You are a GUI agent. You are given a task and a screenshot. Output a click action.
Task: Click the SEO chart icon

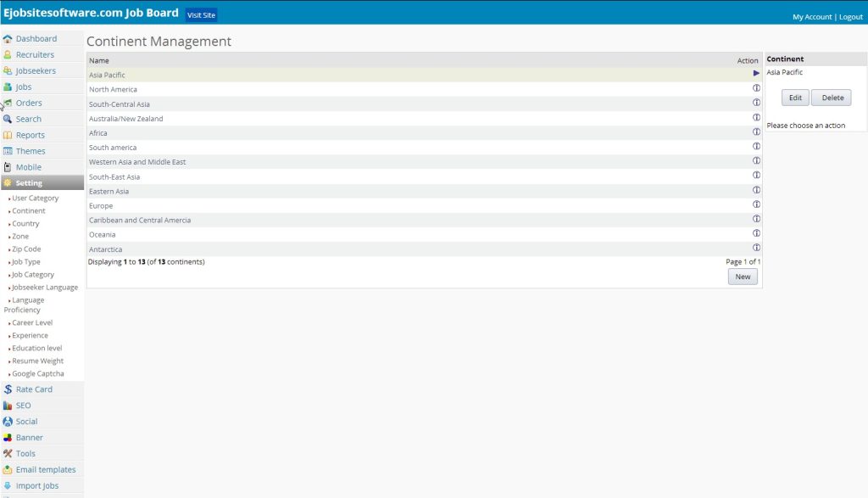7,406
